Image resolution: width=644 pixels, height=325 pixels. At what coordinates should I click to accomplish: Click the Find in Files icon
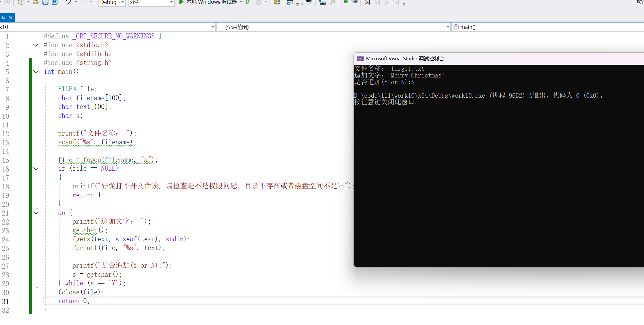[x=277, y=2]
